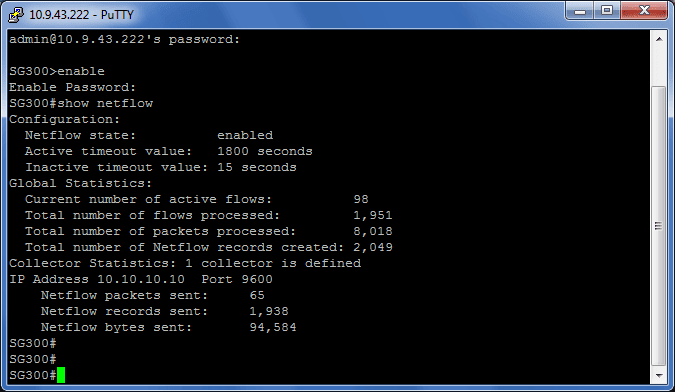Click the scrollbar up arrow
This screenshot has height=392, width=675.
click(x=659, y=39)
